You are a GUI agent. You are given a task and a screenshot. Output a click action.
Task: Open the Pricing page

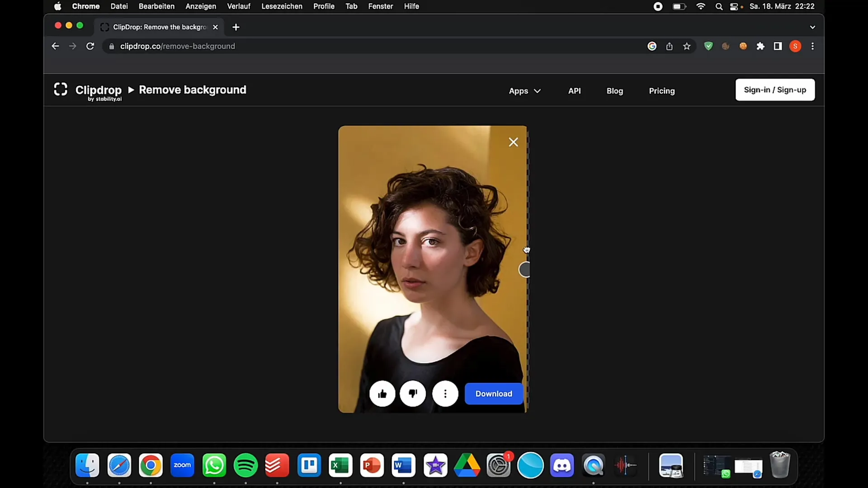(x=662, y=90)
